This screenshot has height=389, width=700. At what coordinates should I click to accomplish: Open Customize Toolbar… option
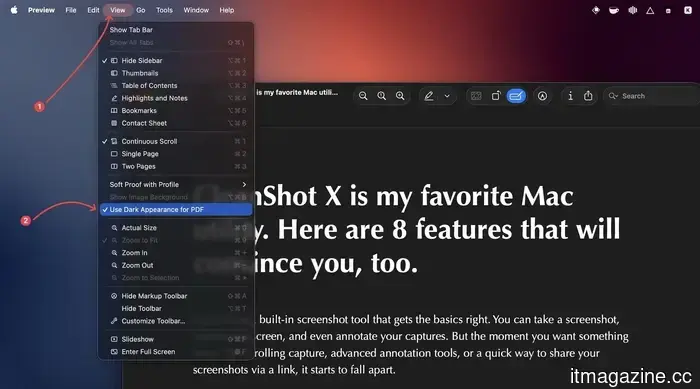[x=176, y=321]
